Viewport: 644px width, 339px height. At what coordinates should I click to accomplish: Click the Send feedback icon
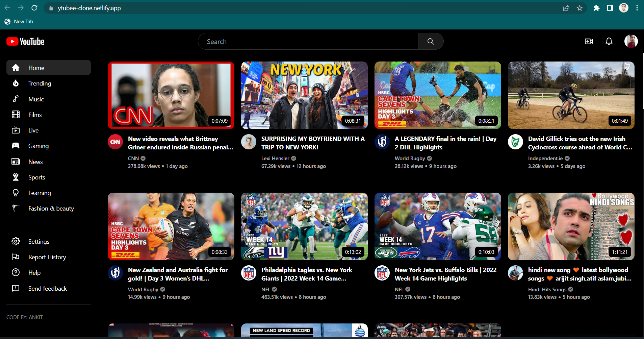coord(16,288)
